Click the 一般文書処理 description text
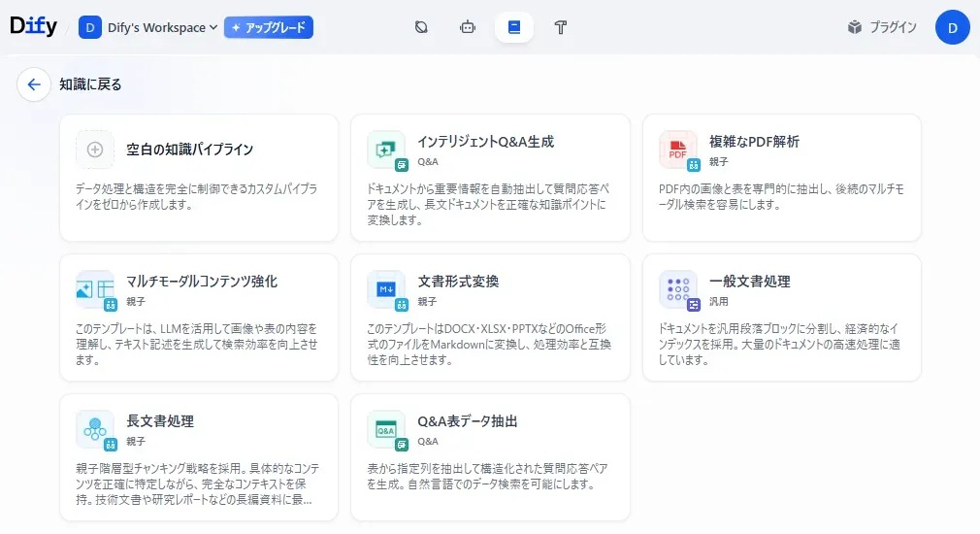Screen dimensions: 980x534 click(x=779, y=345)
